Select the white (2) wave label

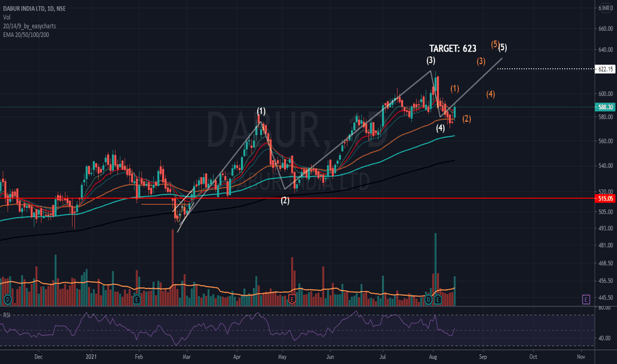coord(285,201)
